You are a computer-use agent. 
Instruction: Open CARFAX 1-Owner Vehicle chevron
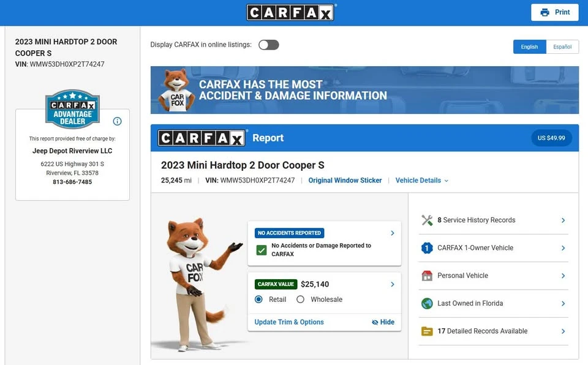point(563,248)
